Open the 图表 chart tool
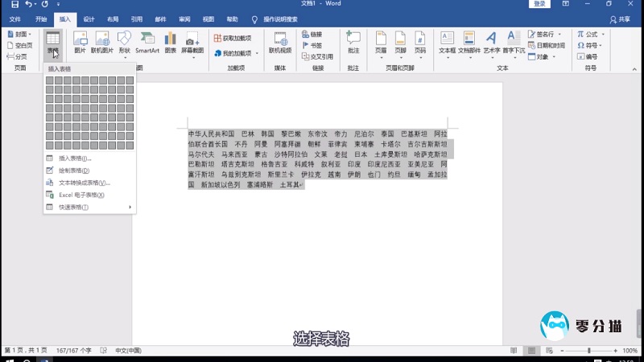This screenshot has height=362, width=644. click(x=170, y=41)
